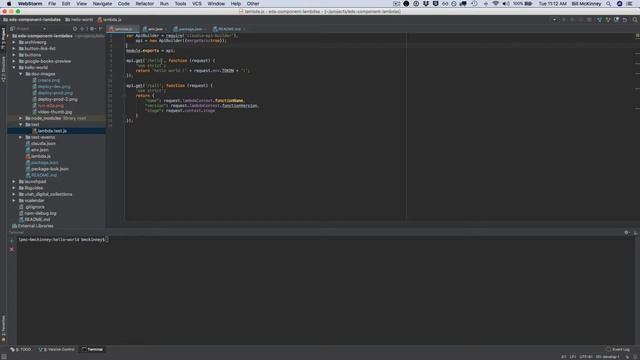Toggle the Structure tool window stripe button

click(x=3, y=69)
